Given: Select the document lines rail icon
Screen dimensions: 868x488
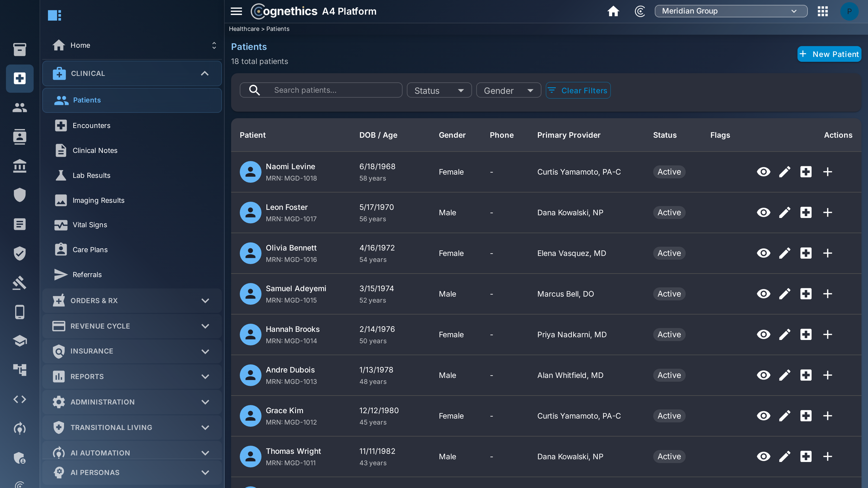Looking at the screenshot, I should [x=20, y=224].
